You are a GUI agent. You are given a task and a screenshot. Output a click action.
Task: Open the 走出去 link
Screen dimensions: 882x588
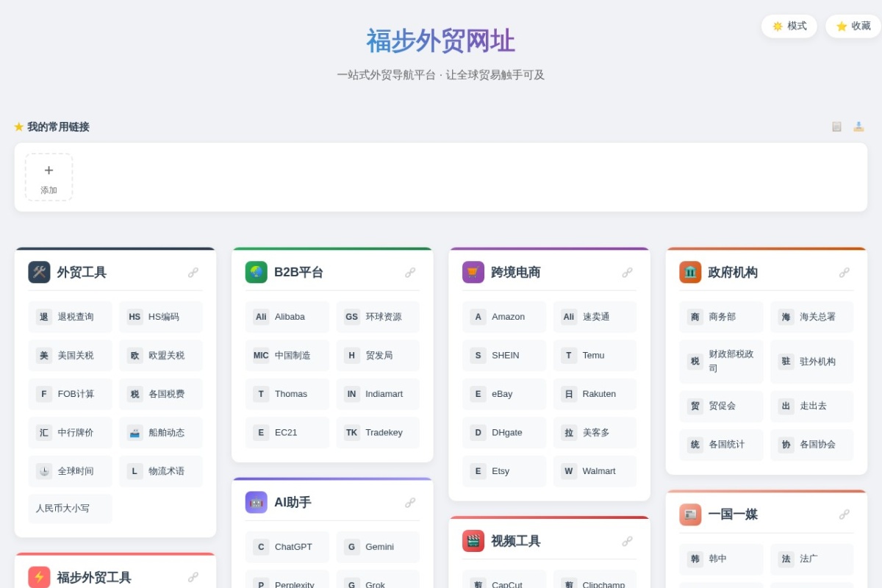point(812,406)
